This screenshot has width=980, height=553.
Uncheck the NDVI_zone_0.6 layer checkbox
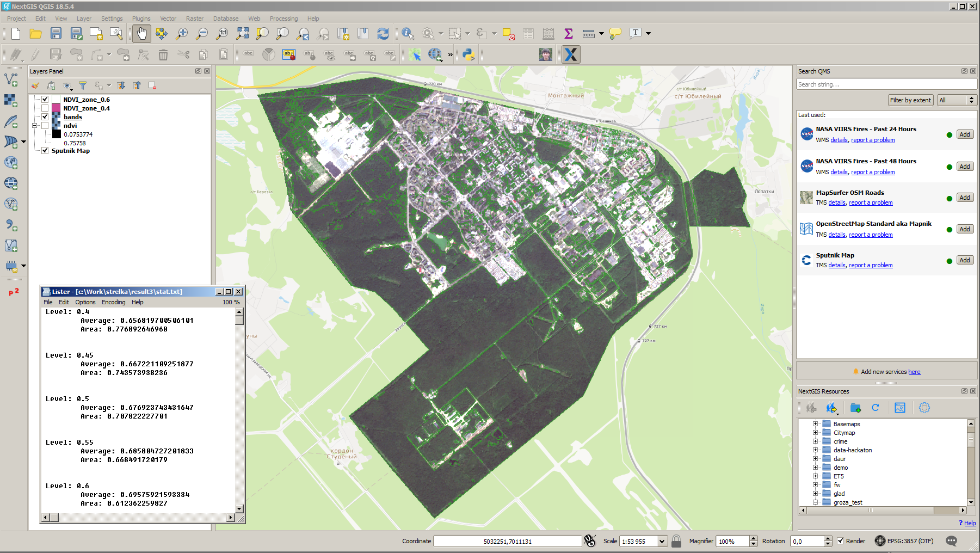coord(45,100)
